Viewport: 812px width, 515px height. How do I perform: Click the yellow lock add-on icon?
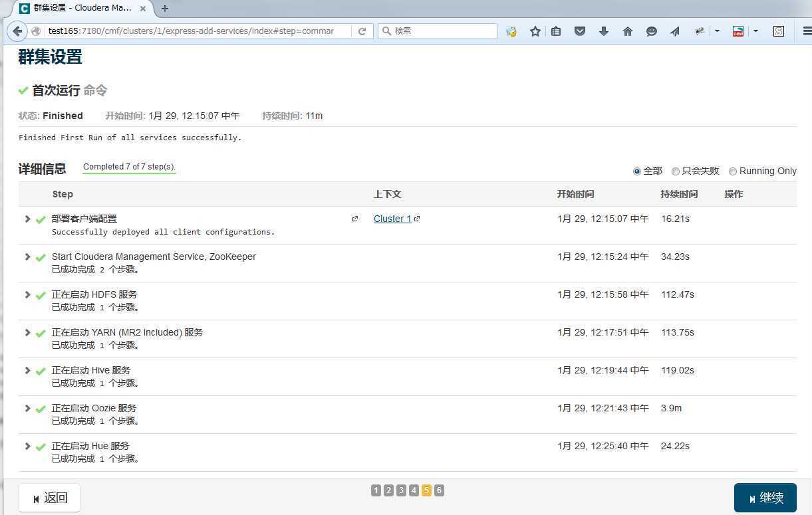(511, 31)
